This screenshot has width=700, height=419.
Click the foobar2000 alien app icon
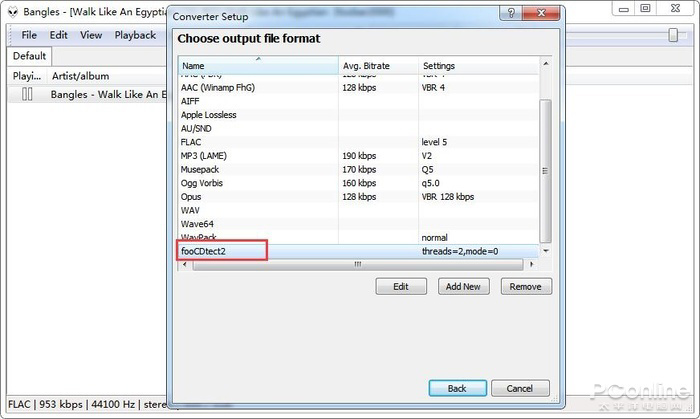tap(13, 12)
